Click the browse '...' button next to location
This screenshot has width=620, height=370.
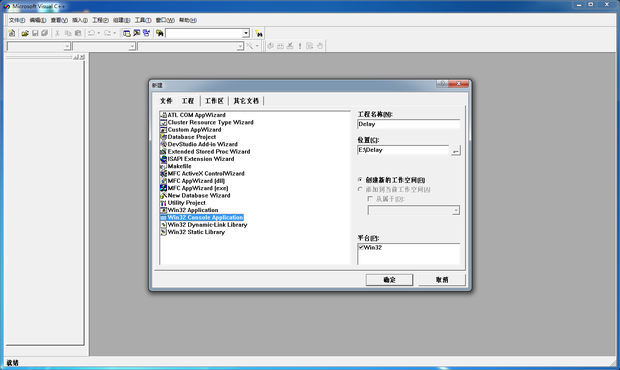click(x=456, y=151)
